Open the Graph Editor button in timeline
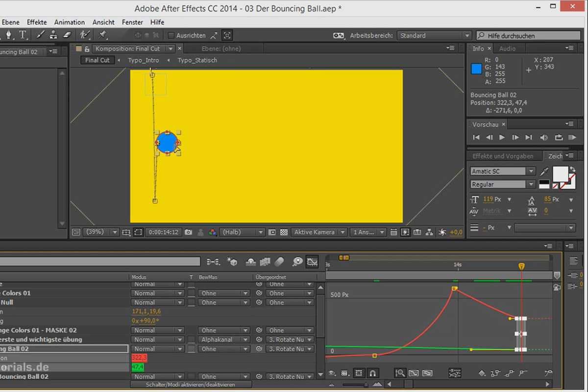 click(x=312, y=262)
